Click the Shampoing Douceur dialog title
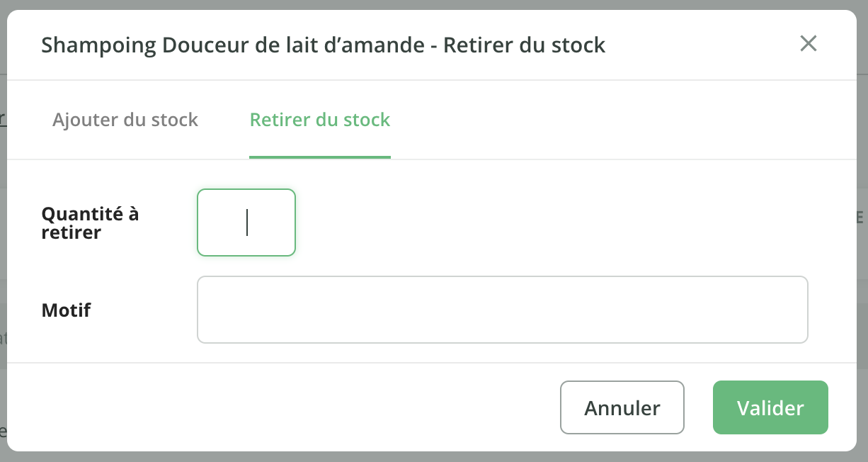This screenshot has width=868, height=462. click(x=323, y=45)
